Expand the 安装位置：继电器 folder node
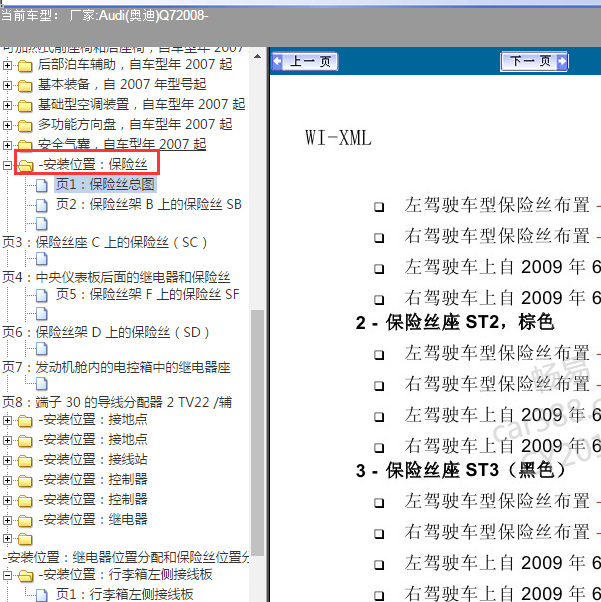The height and width of the screenshot is (602, 601). point(7,520)
